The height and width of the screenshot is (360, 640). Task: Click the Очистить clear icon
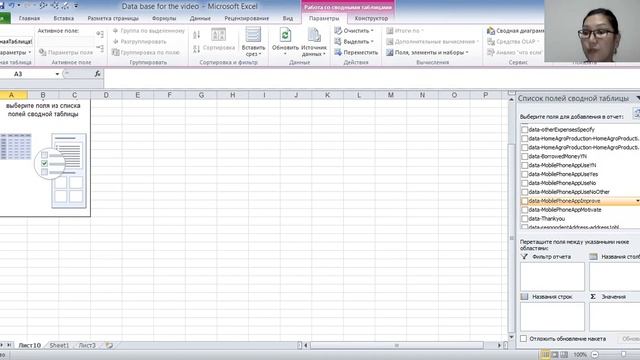(x=338, y=31)
